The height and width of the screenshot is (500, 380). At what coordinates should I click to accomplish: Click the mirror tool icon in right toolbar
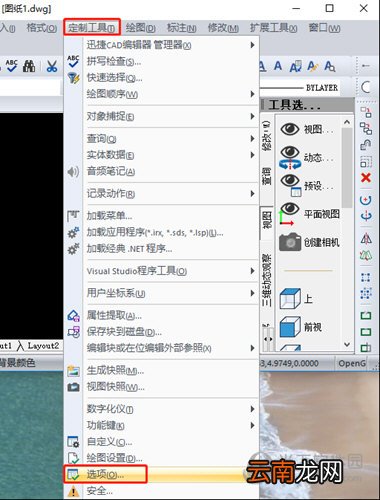tap(366, 239)
